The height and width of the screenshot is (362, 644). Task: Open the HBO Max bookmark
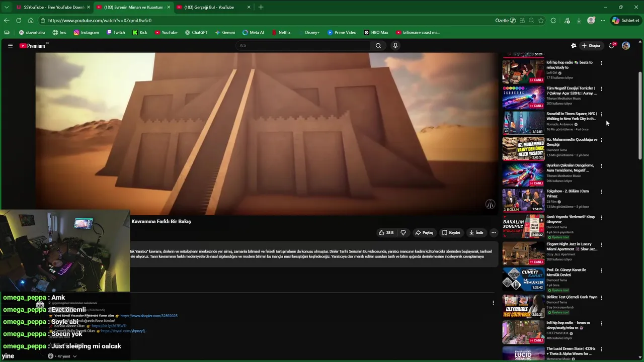[x=376, y=32]
